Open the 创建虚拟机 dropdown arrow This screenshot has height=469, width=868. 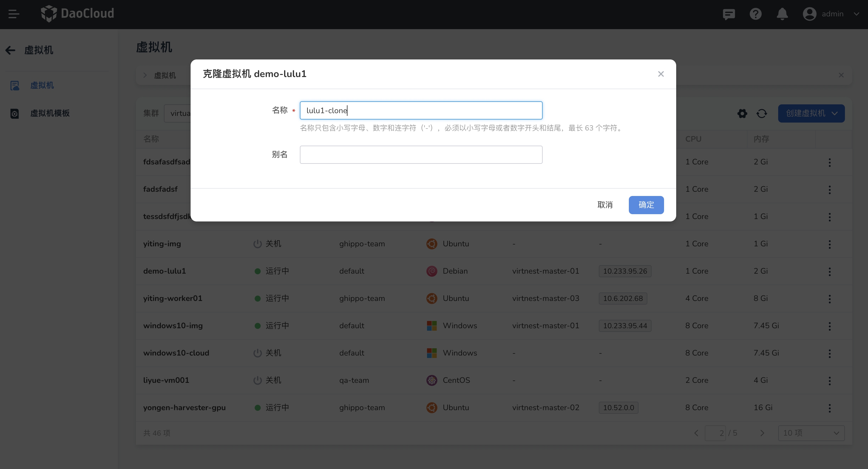tap(835, 113)
